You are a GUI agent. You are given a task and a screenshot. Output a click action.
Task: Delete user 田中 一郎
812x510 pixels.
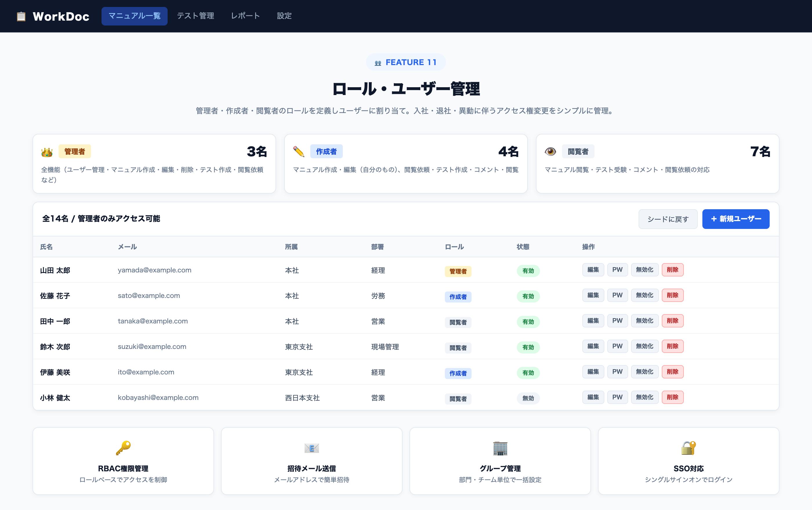(x=673, y=321)
